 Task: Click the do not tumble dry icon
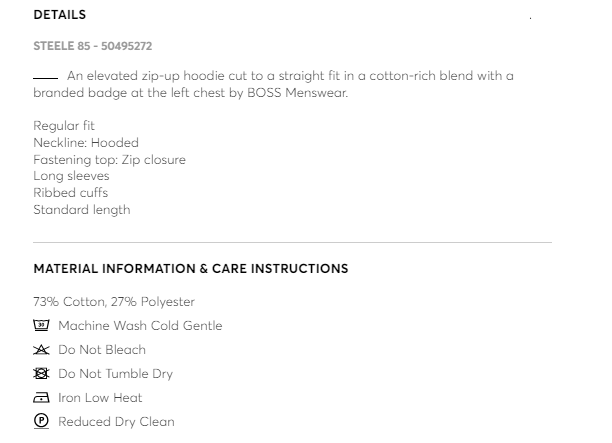click(41, 374)
